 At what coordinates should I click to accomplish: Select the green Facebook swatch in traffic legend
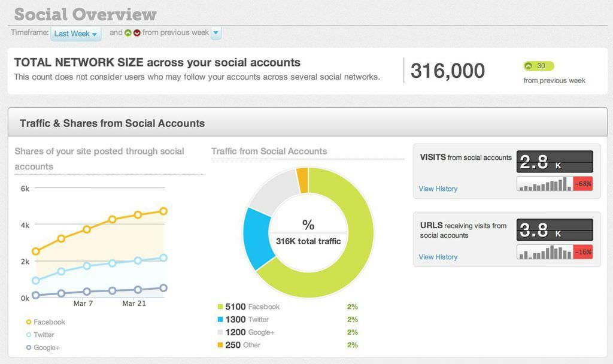pyautogui.click(x=220, y=307)
